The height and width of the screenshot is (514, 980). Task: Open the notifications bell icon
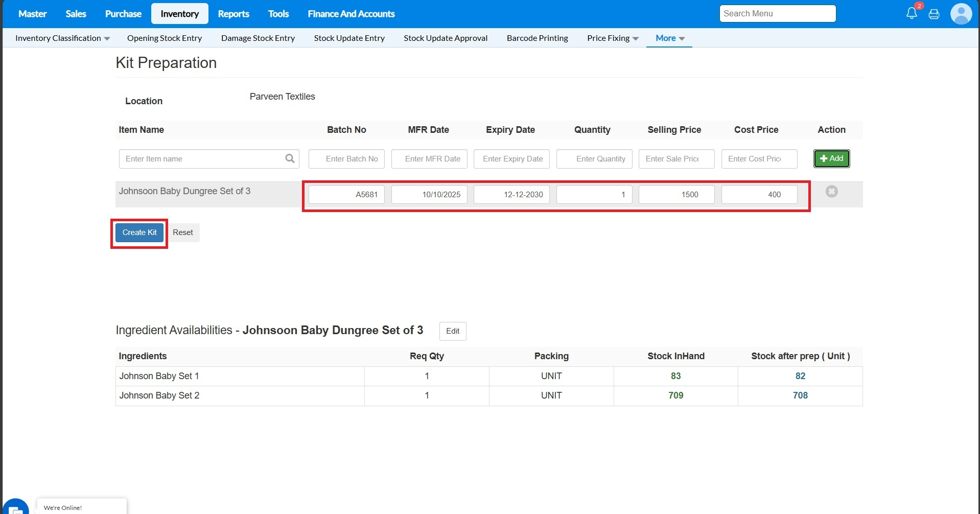click(912, 13)
